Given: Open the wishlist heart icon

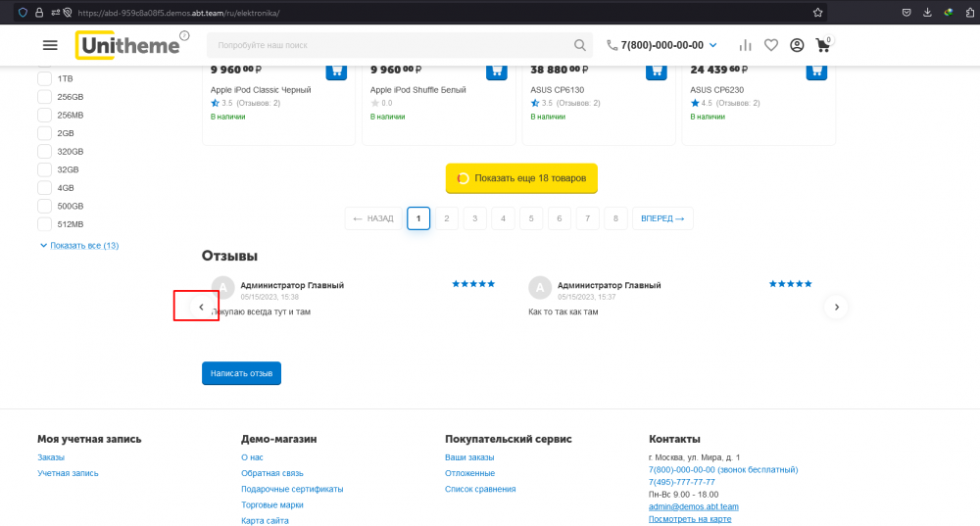Looking at the screenshot, I should coord(771,45).
